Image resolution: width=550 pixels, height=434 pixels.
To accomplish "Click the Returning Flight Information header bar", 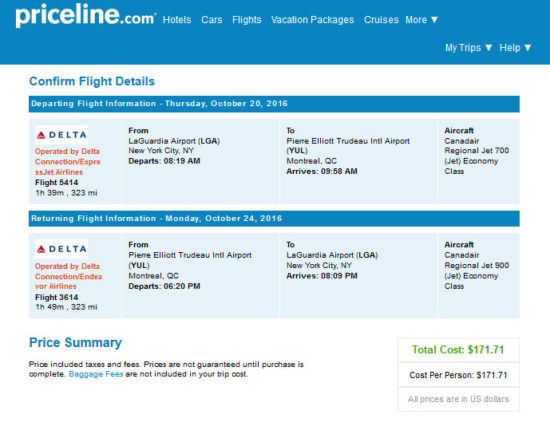I will pyautogui.click(x=274, y=219).
